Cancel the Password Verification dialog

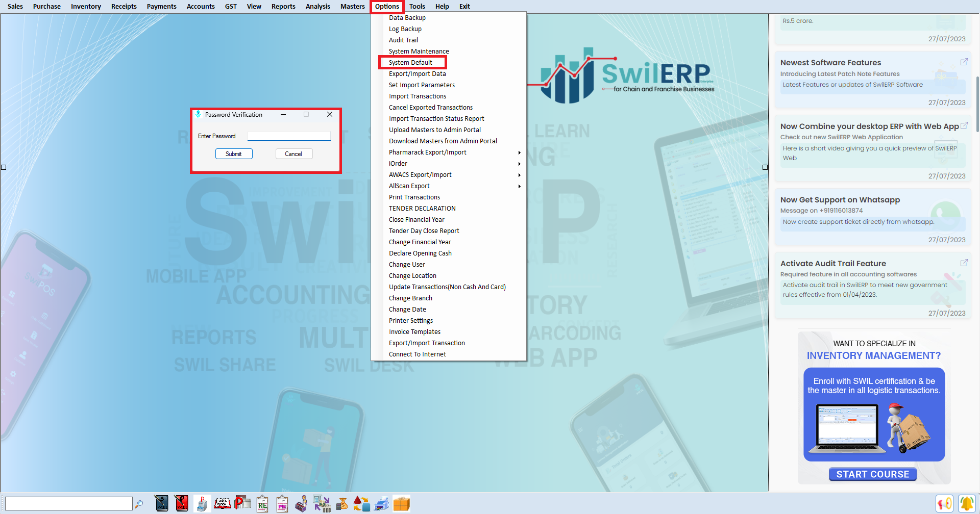[x=293, y=154]
